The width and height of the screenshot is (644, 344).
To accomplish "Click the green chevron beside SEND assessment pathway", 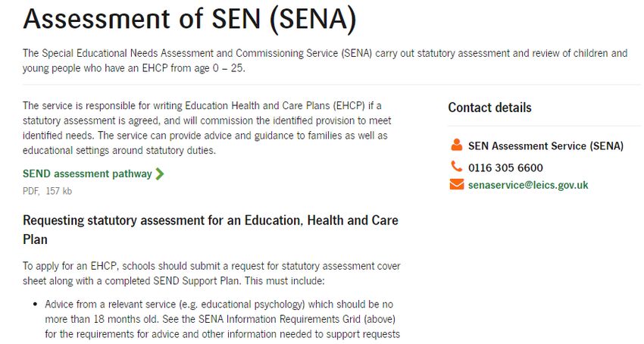I will pos(160,174).
